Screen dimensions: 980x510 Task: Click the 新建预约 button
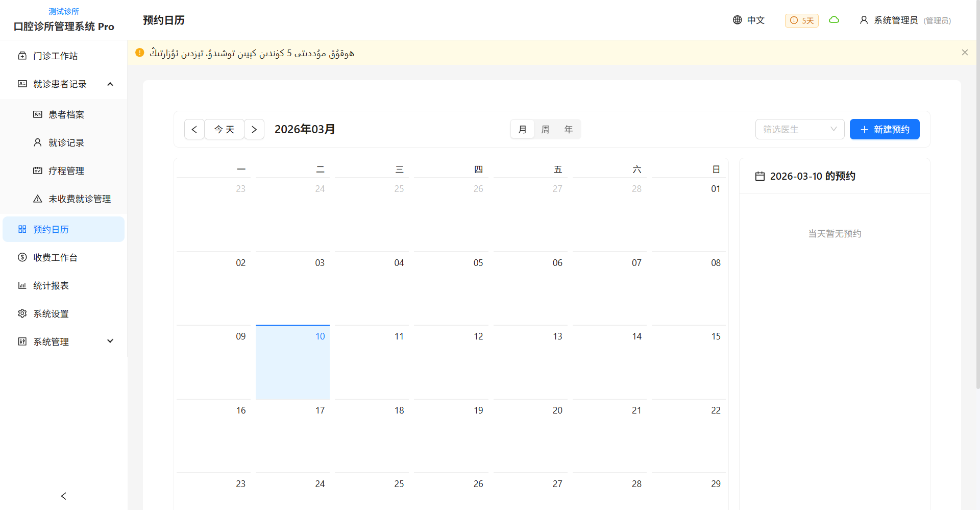click(884, 129)
